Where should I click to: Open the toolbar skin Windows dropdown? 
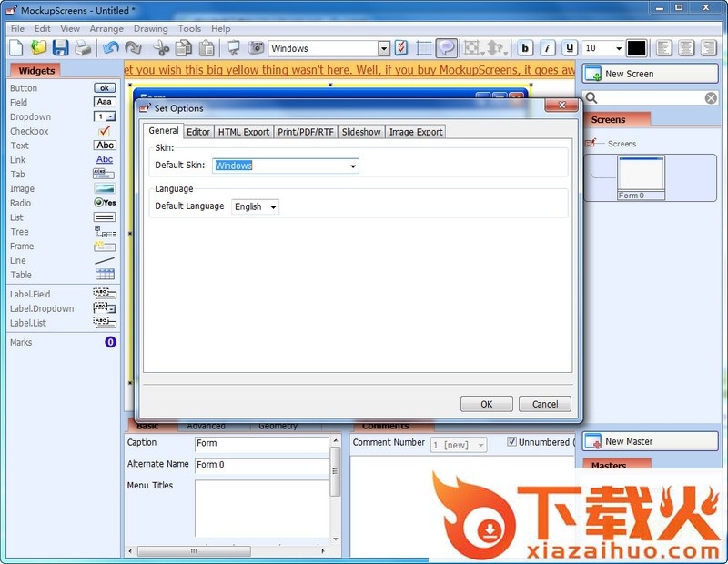pyautogui.click(x=384, y=48)
